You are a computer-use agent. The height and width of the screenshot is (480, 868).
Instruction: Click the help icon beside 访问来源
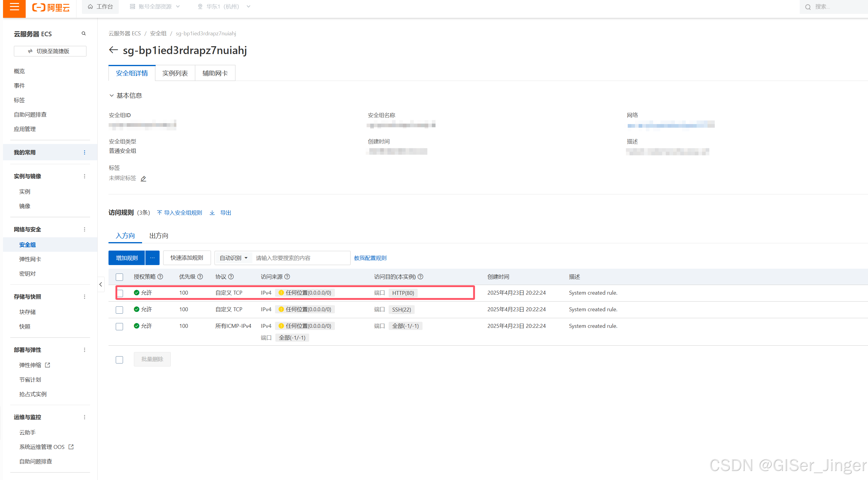pyautogui.click(x=287, y=277)
